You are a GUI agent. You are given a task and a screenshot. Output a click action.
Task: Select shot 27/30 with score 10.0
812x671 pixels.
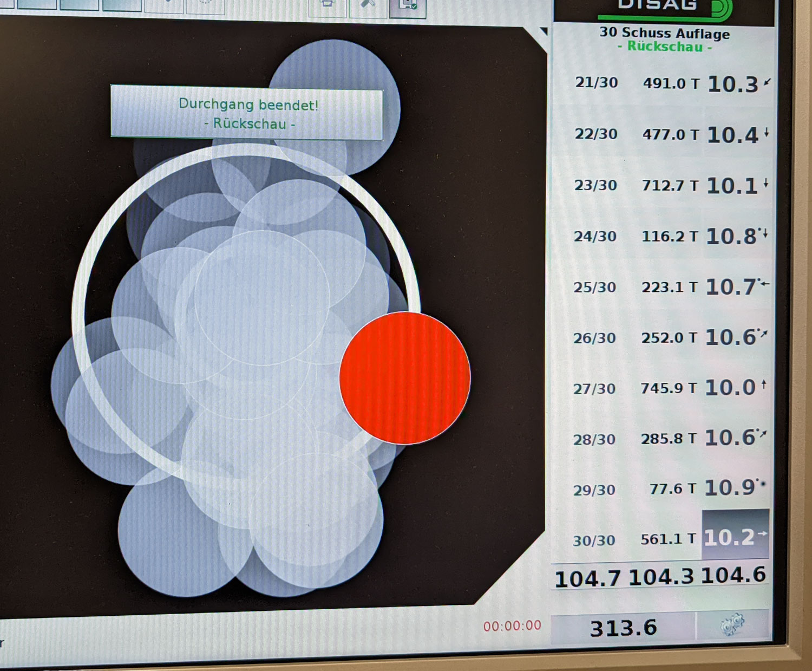[670, 388]
